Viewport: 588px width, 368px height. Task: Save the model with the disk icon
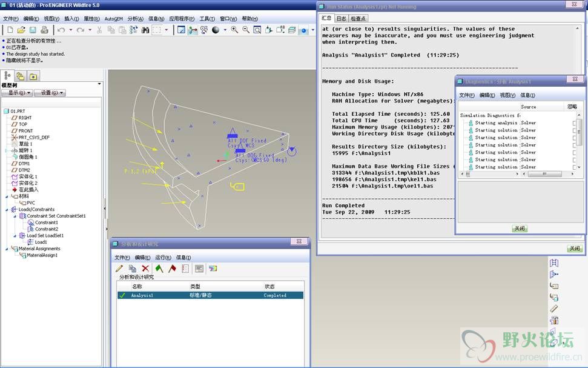[33, 30]
